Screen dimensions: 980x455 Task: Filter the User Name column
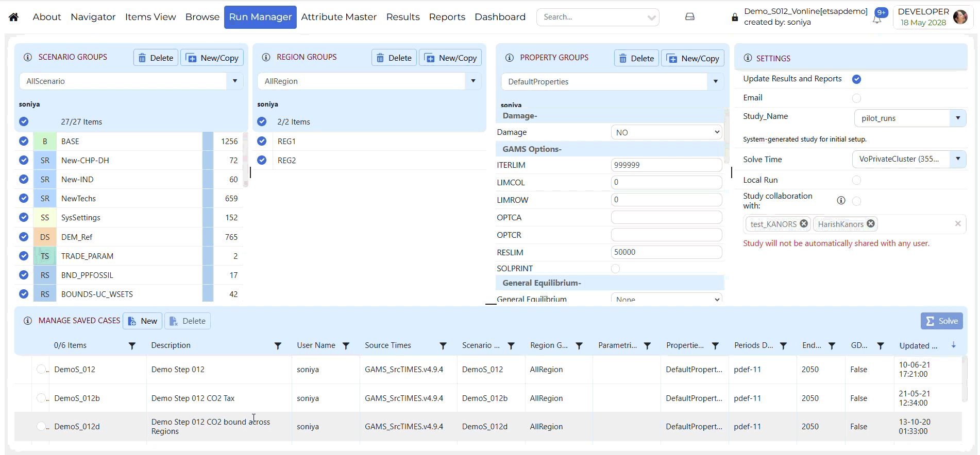[346, 346]
